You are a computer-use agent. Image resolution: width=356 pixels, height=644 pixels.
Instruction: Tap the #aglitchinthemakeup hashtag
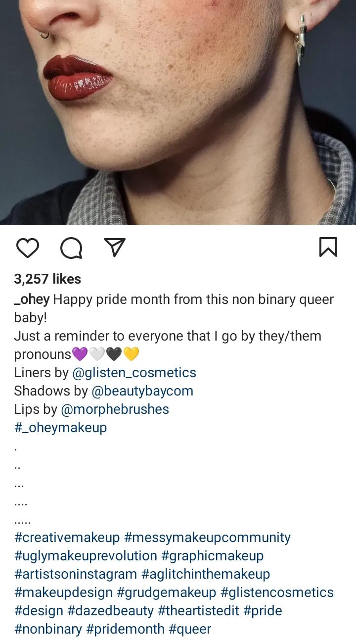pos(205,574)
